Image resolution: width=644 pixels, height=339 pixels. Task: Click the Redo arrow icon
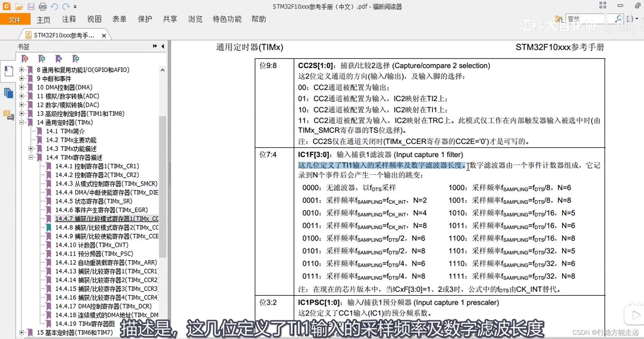[66, 6]
